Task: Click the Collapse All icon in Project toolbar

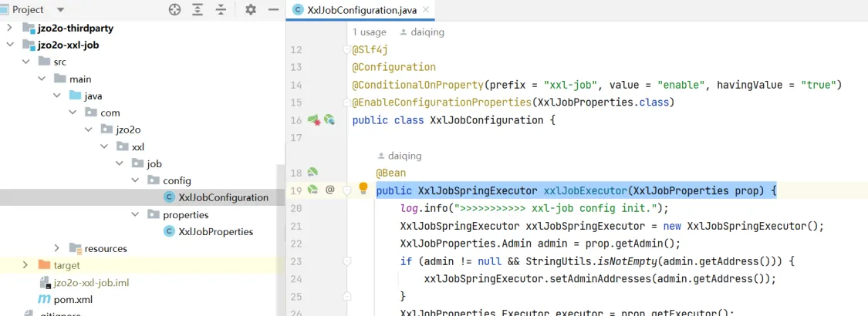Action: [x=221, y=10]
